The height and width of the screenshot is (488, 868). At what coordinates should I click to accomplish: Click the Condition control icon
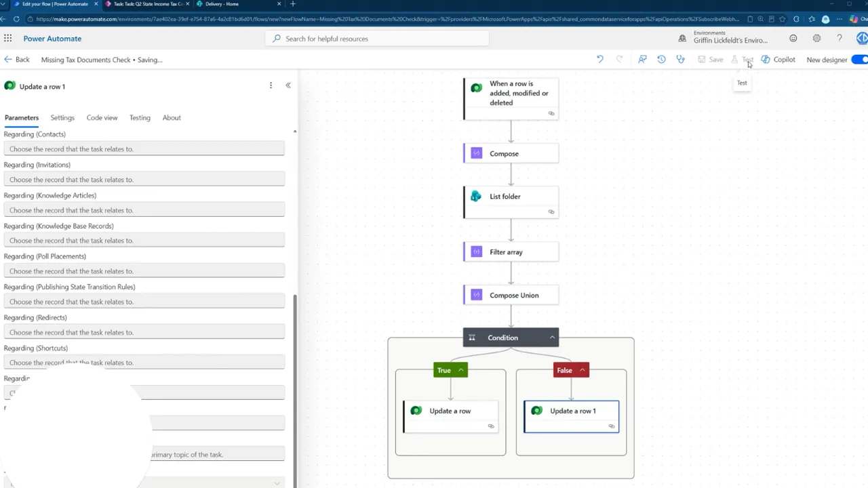click(472, 338)
